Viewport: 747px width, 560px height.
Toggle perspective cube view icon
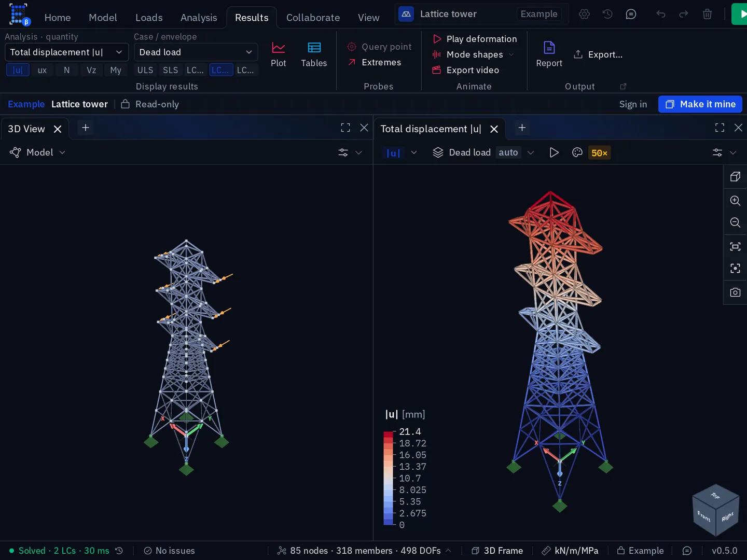click(735, 177)
